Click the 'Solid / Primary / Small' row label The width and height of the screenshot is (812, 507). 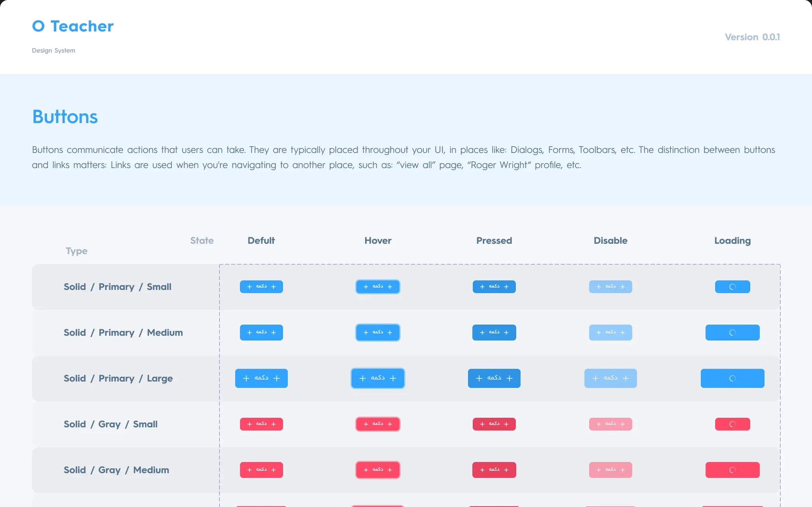(118, 287)
